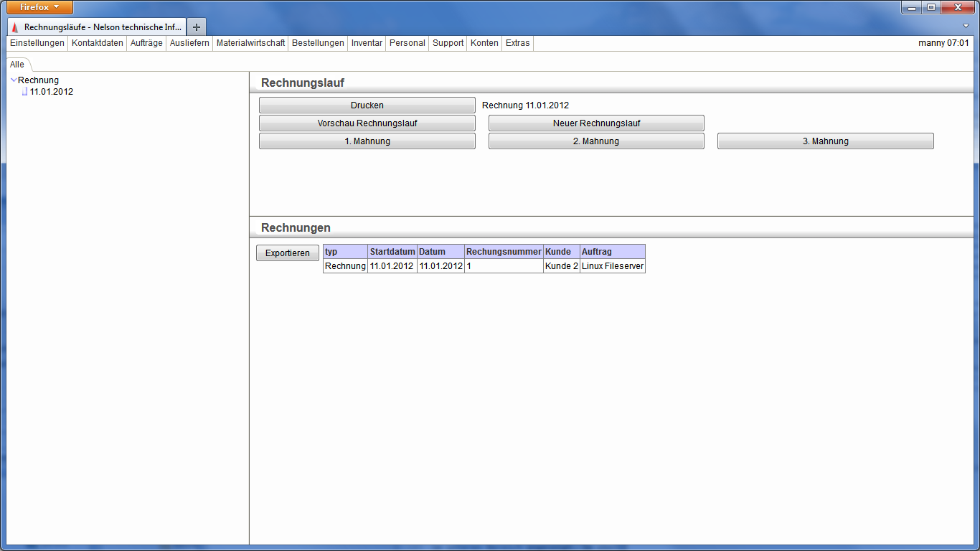The width and height of the screenshot is (980, 551).
Task: Open the Materialwirtschaft menu
Action: coord(250,43)
